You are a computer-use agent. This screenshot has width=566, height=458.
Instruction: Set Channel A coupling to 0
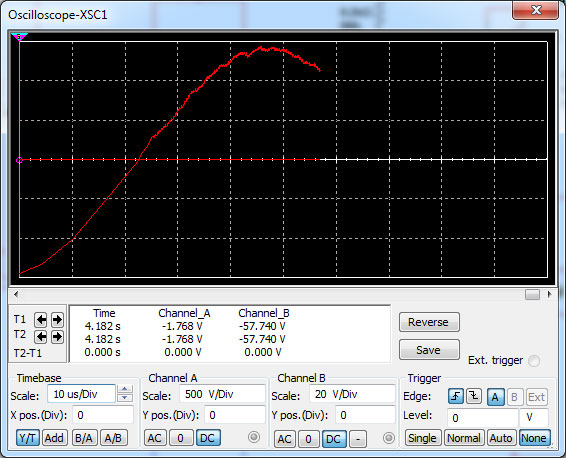point(180,438)
